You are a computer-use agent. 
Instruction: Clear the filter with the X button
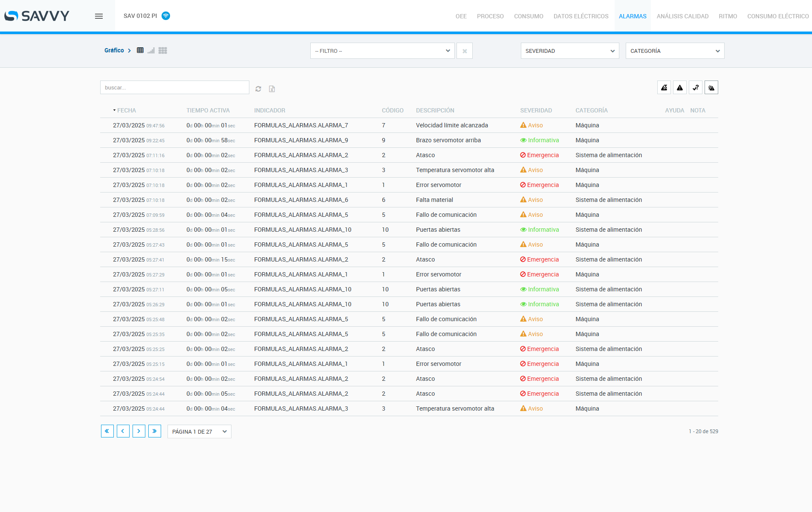pyautogui.click(x=465, y=51)
